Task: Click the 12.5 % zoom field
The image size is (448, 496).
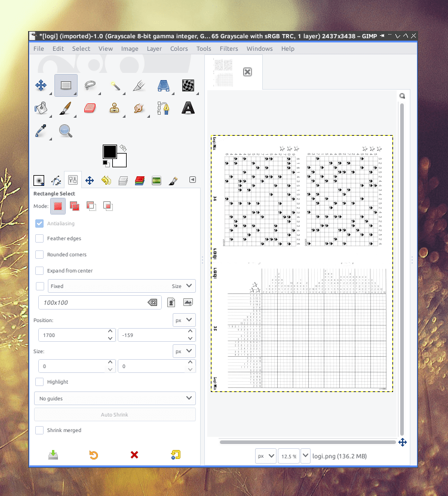Action: point(289,456)
